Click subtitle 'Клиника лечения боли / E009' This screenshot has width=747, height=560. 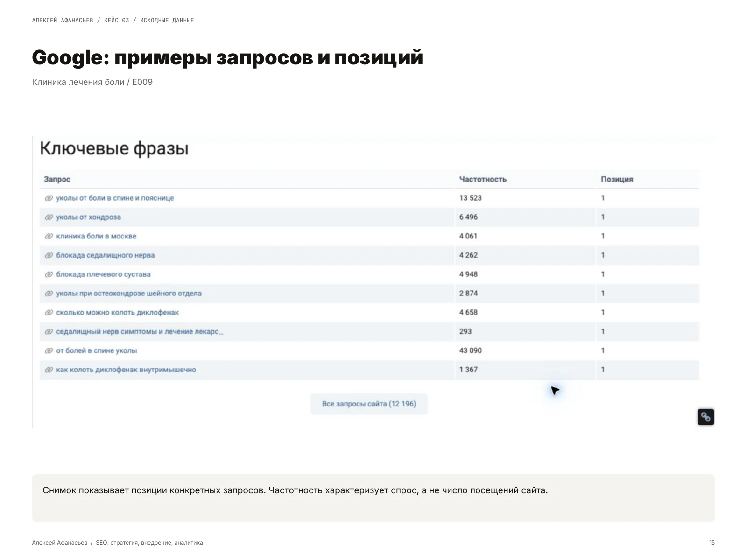pos(92,82)
